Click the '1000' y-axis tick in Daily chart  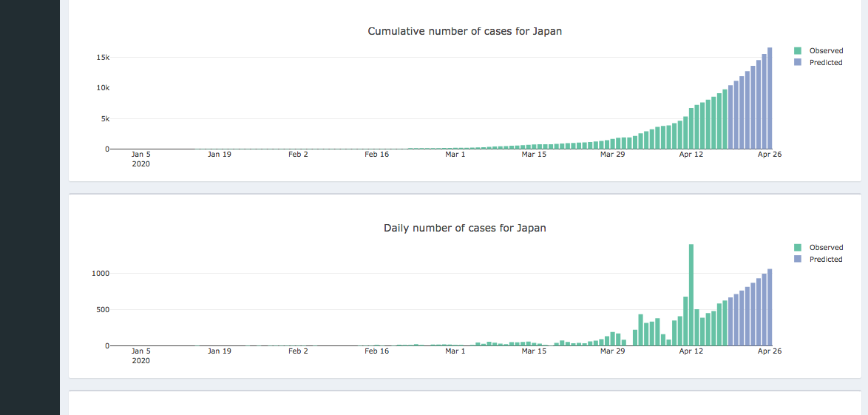[100, 274]
